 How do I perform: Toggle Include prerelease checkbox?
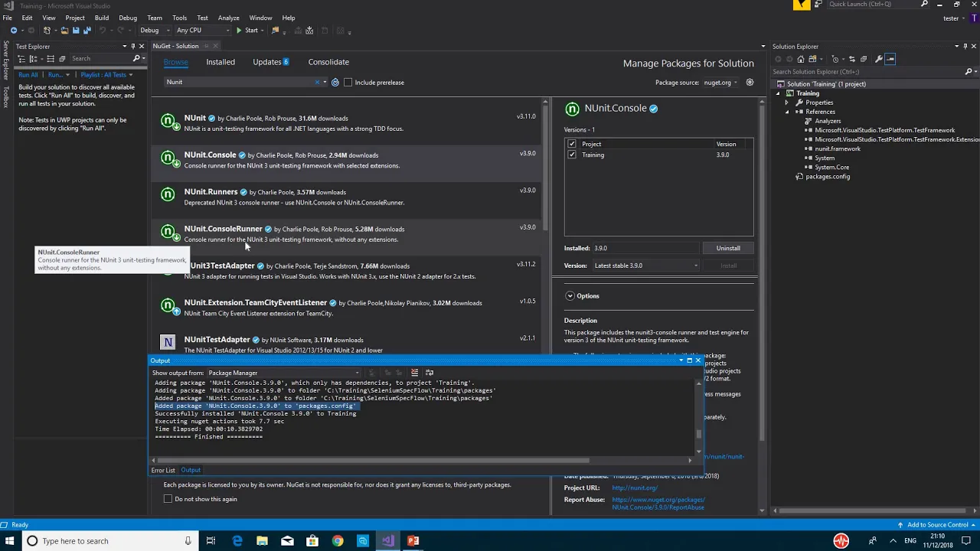click(348, 83)
